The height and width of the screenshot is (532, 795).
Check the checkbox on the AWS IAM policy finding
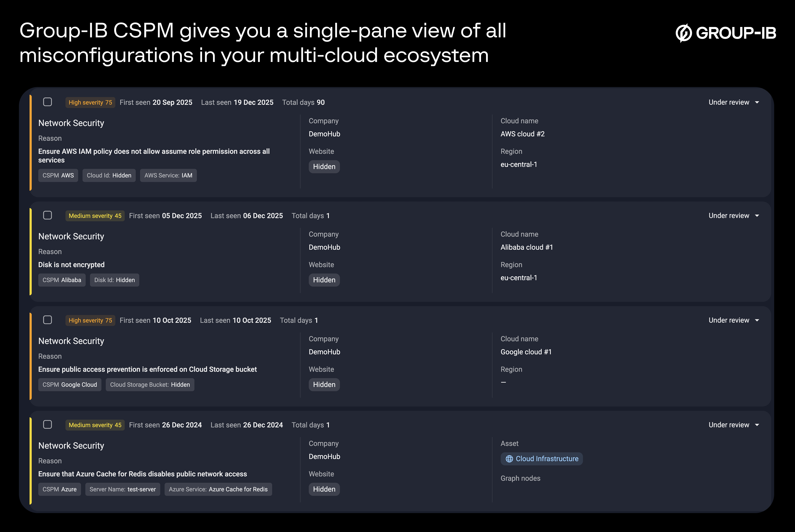point(48,101)
